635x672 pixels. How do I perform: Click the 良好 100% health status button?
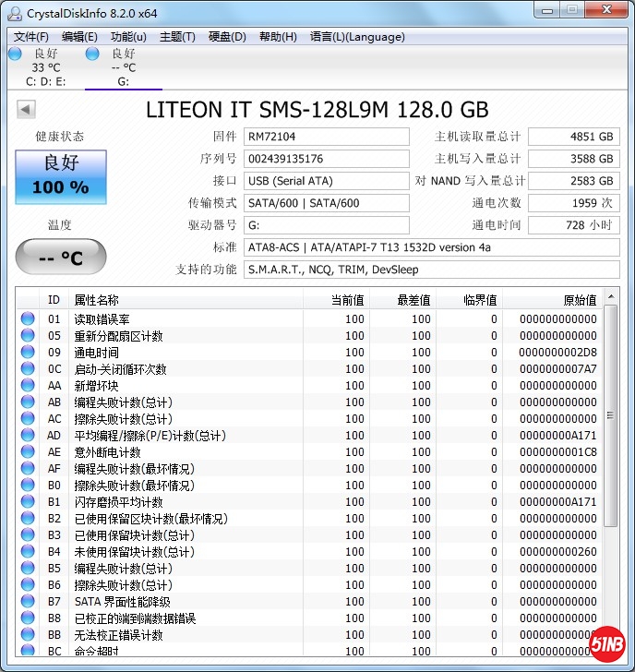coord(61,175)
